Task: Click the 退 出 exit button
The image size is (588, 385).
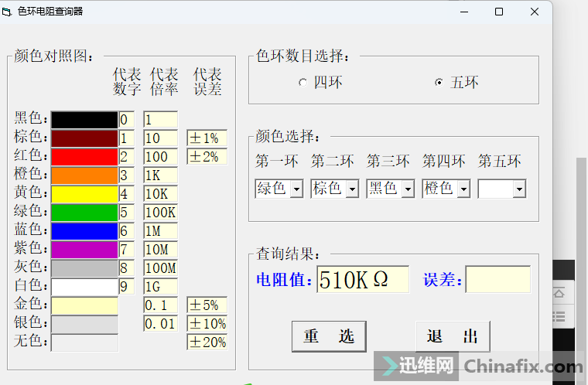Action: click(453, 336)
